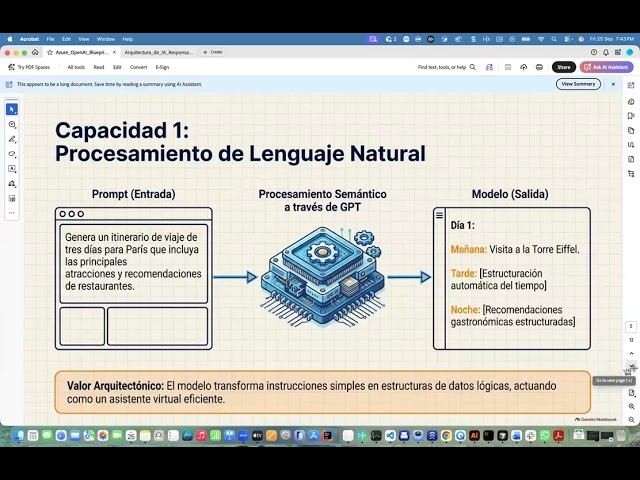Click the save document icon
Image resolution: width=640 pixels, height=480 pixels.
[508, 67]
